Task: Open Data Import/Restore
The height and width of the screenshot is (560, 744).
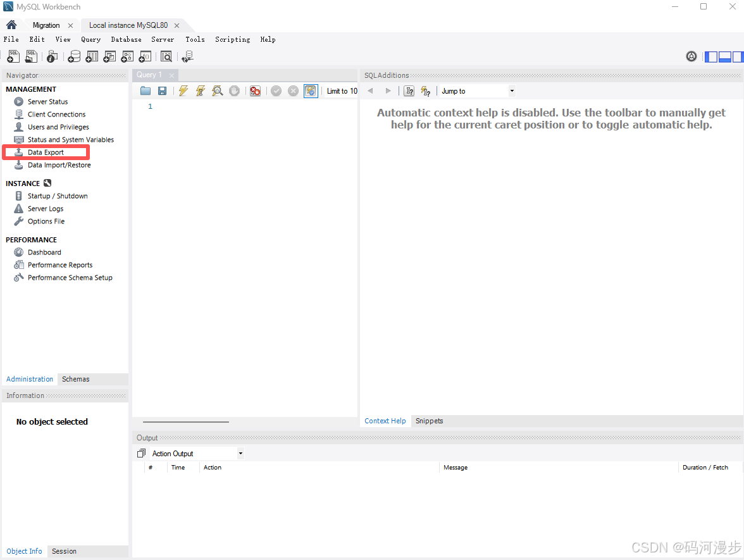Action: 59,165
